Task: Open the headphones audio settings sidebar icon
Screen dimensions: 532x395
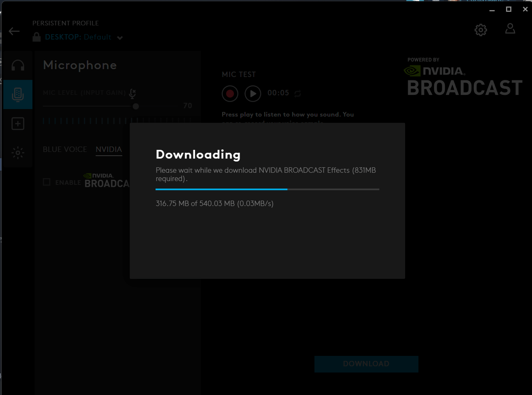Action: tap(18, 65)
